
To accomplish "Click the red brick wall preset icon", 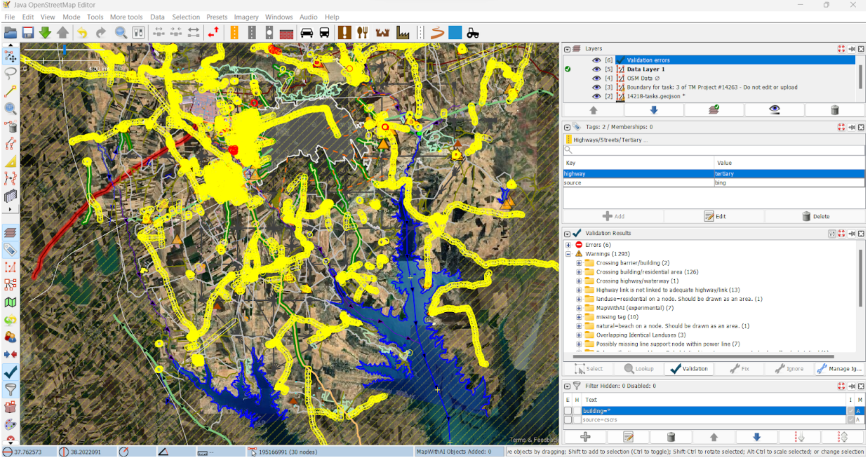I will pos(286,32).
